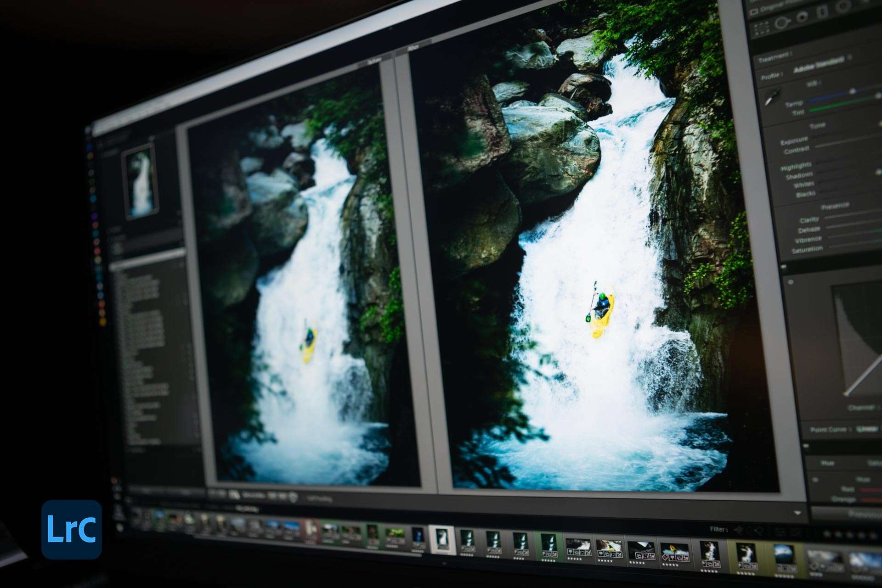Click the Temp slider handle
This screenshot has width=882, height=588.
[852, 92]
